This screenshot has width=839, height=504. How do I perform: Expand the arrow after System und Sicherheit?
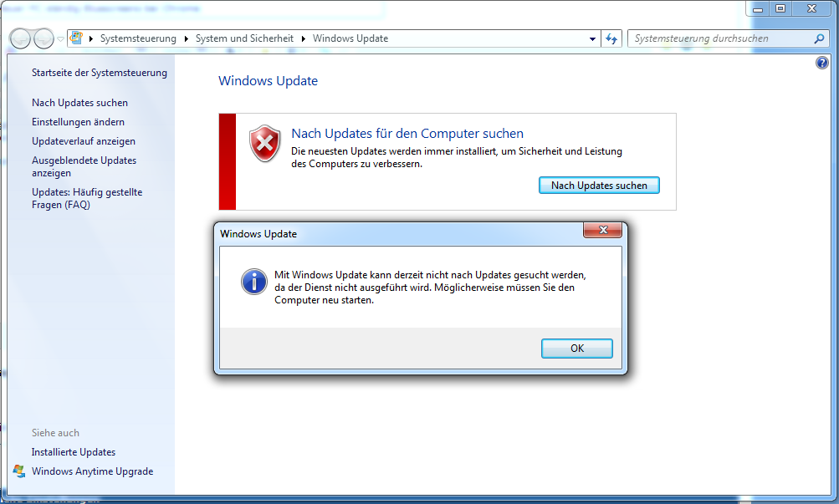pos(304,38)
